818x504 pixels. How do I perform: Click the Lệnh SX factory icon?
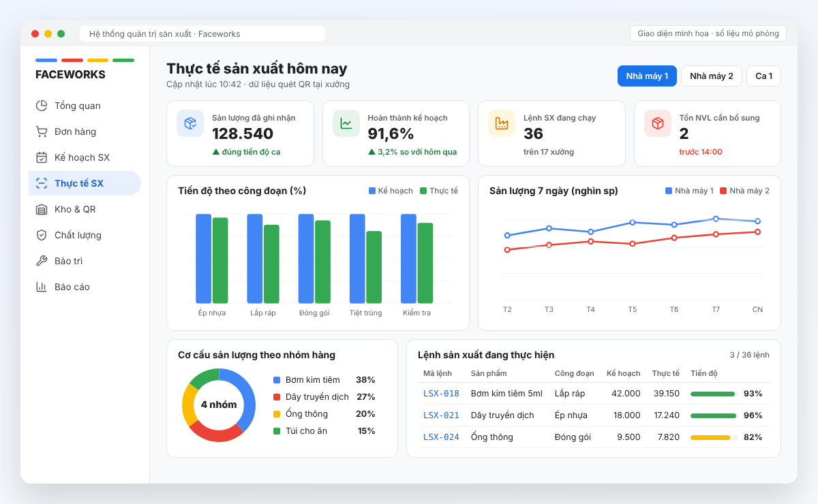pyautogui.click(x=502, y=123)
